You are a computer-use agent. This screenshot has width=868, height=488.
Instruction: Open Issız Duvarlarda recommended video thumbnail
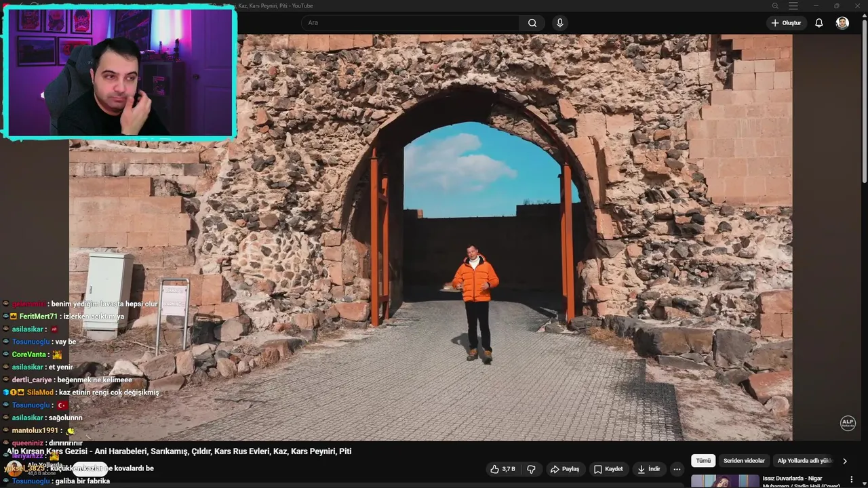coord(725,481)
